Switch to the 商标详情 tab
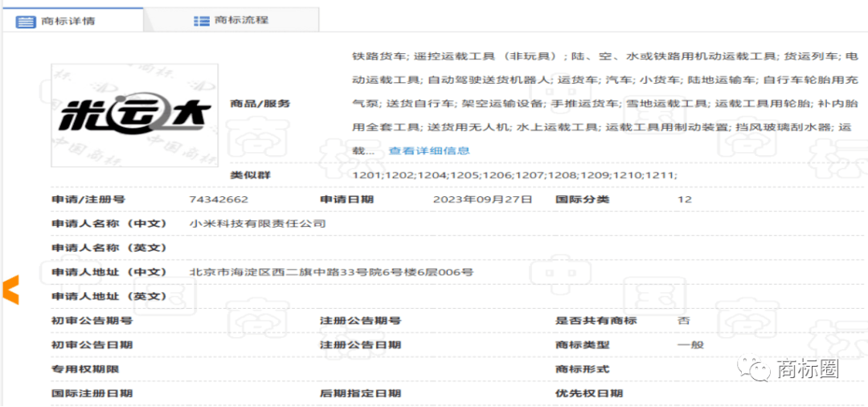The image size is (868, 407). tap(72, 21)
